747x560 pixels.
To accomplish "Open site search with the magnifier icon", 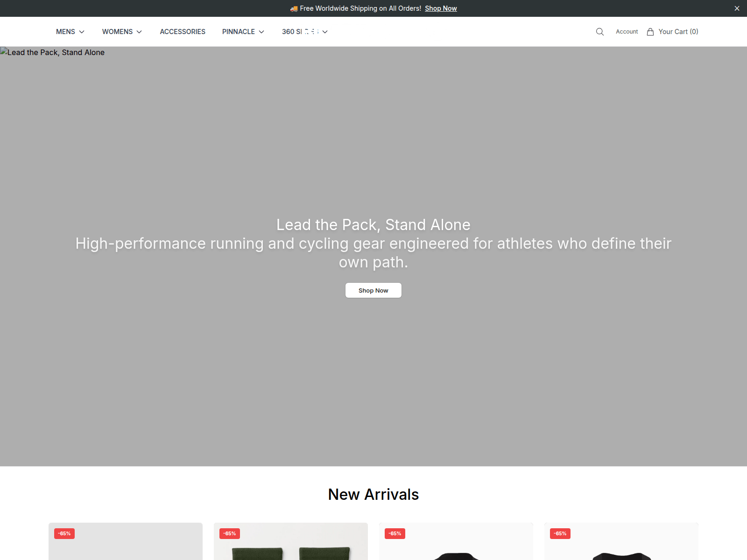I will click(600, 32).
